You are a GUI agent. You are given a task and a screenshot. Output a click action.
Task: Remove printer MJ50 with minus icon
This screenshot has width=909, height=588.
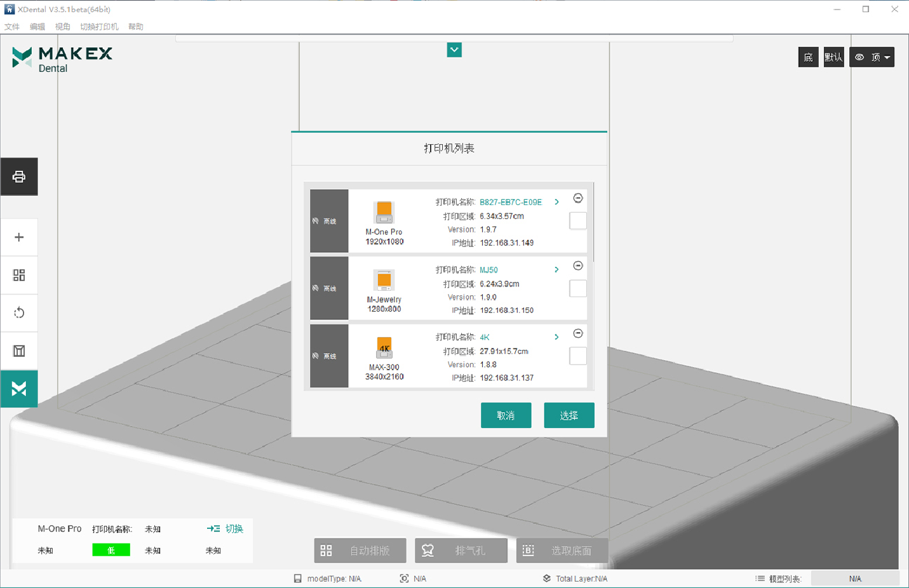click(x=578, y=265)
